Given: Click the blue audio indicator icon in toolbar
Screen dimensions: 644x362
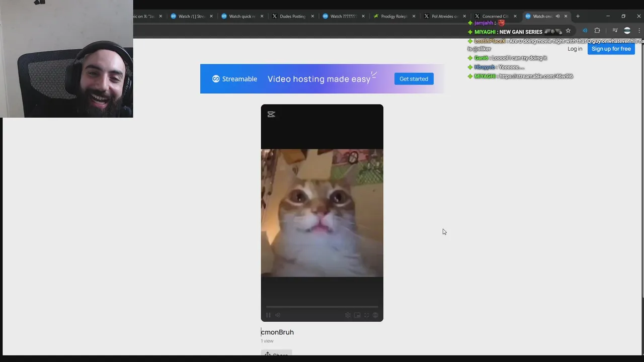Looking at the screenshot, I should tap(585, 31).
